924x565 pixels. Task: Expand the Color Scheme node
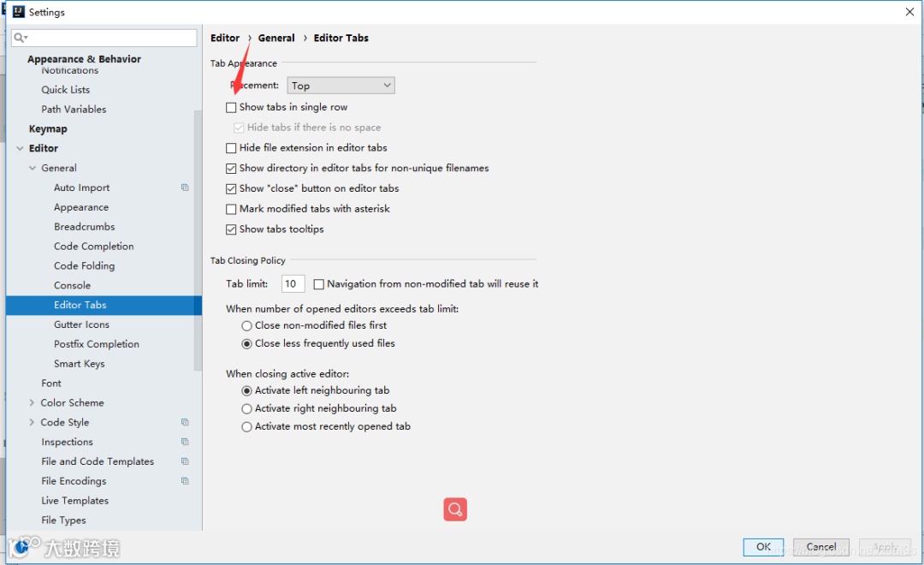click(x=32, y=403)
